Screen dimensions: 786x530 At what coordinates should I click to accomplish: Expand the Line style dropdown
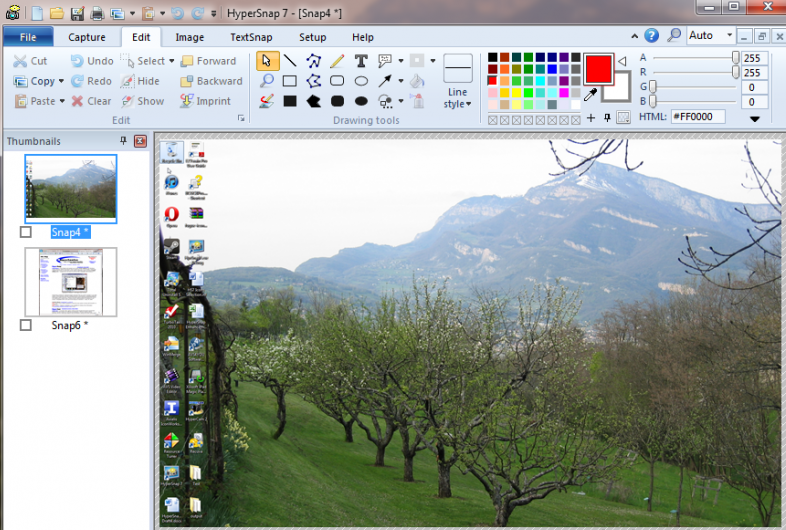pyautogui.click(x=457, y=104)
